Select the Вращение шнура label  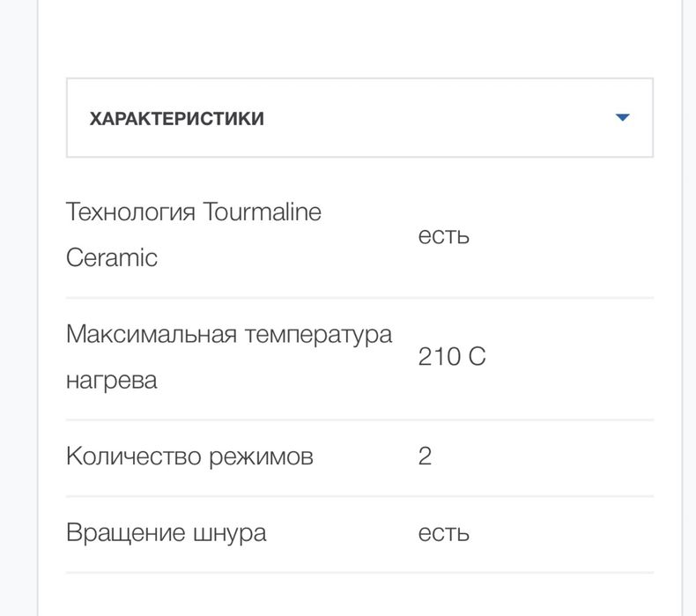tap(166, 532)
